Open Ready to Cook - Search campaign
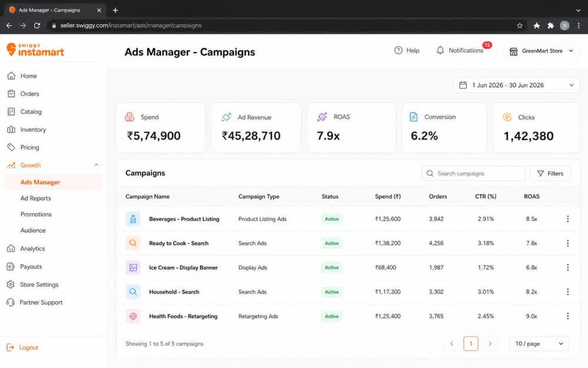The image size is (588, 368). [179, 243]
